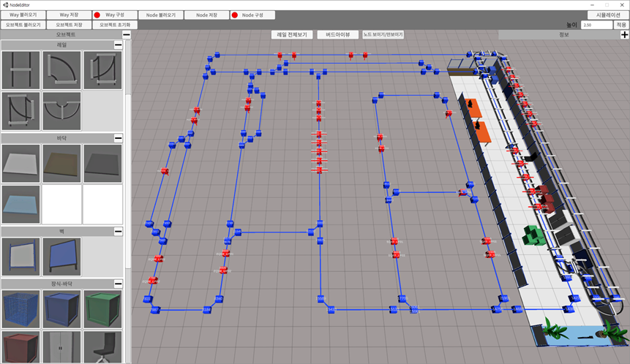Collapse the 벽 section
Viewport: 630px width, 364px height.
pyautogui.click(x=118, y=231)
